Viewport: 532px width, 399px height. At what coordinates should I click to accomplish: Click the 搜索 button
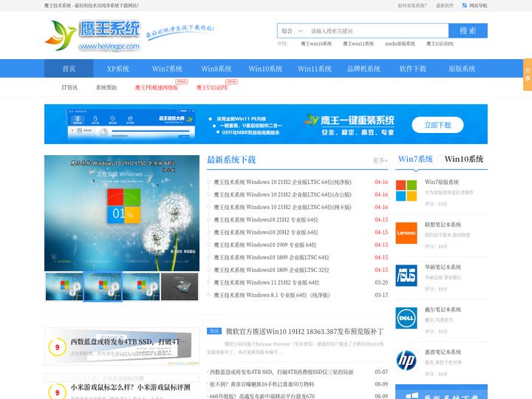[x=468, y=30]
